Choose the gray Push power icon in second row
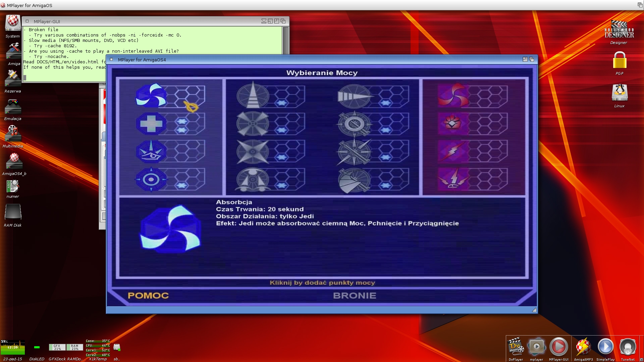 (x=253, y=124)
